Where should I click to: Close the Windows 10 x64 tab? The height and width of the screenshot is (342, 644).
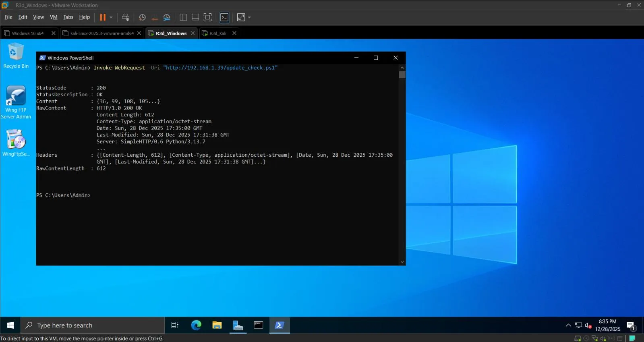[53, 33]
